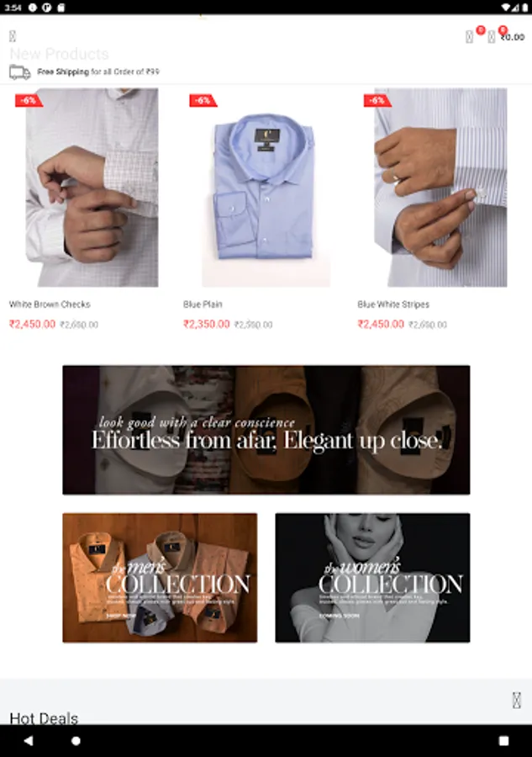
Task: Tap the -6% badge on White Brown Checks
Action: [x=29, y=100]
